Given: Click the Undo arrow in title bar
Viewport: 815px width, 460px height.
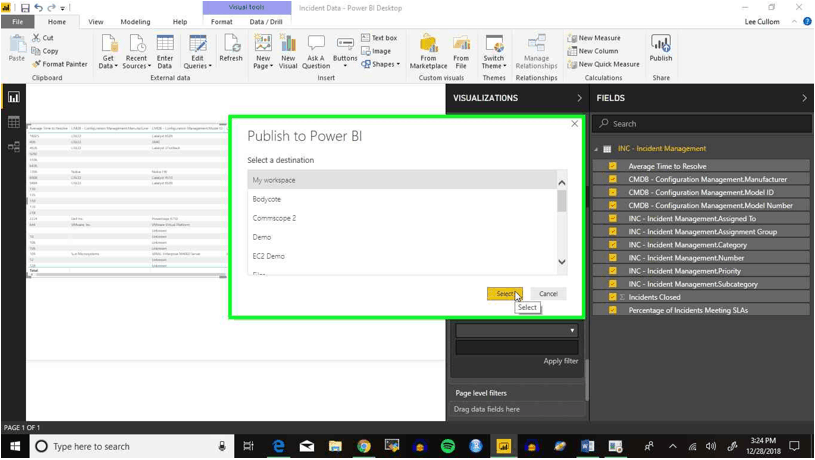Looking at the screenshot, I should (x=38, y=8).
